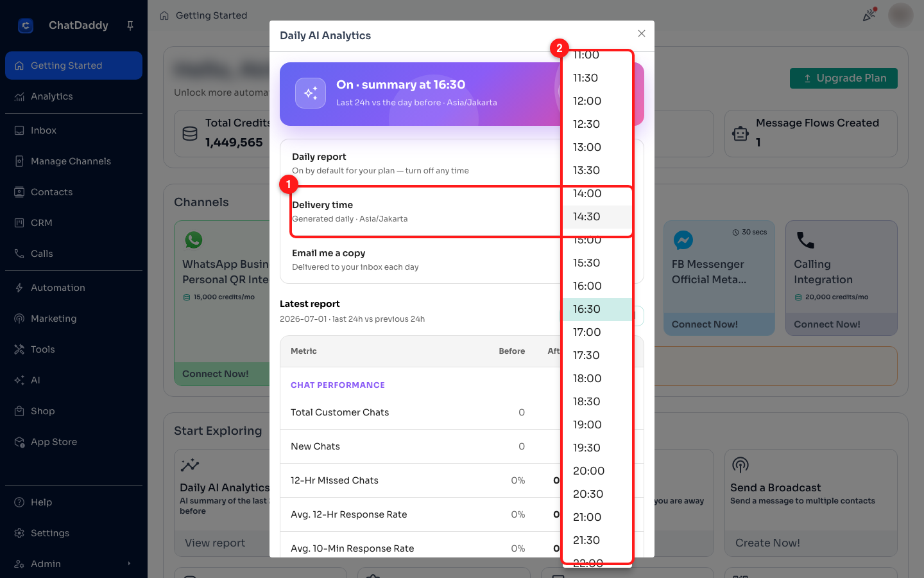Choose 20:30 time option

point(597,494)
